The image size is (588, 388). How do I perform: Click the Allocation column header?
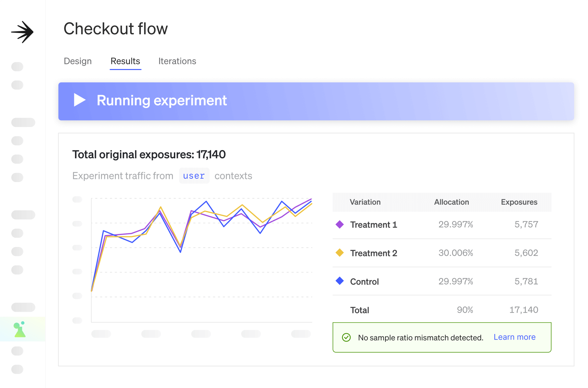[x=451, y=202]
